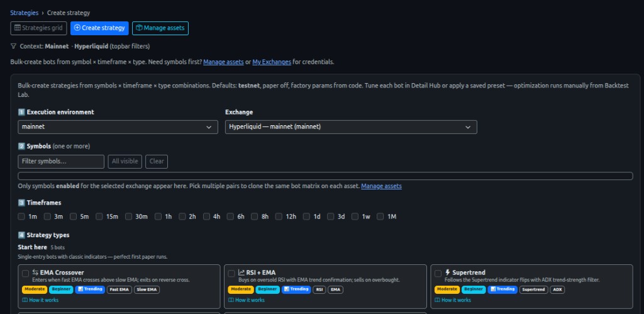Enable the 1h timeframe checkbox
The width and height of the screenshot is (644, 314).
(158, 216)
